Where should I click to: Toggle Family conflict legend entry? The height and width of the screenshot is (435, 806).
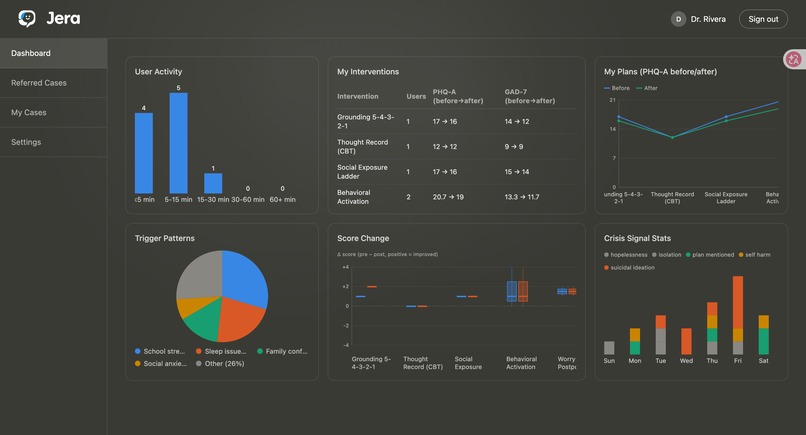click(282, 351)
